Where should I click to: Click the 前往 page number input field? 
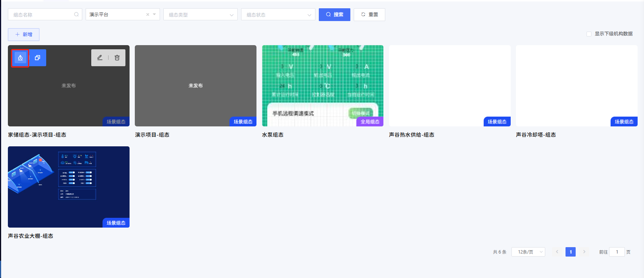(x=617, y=252)
